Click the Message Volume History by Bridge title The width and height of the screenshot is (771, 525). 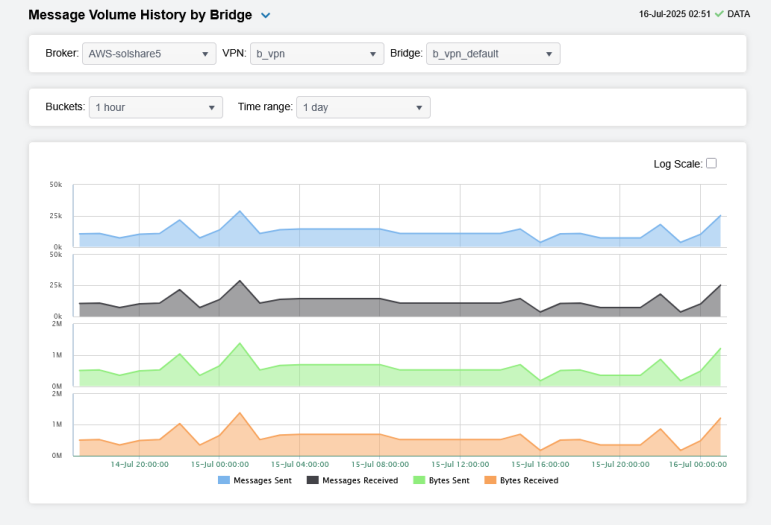(140, 16)
